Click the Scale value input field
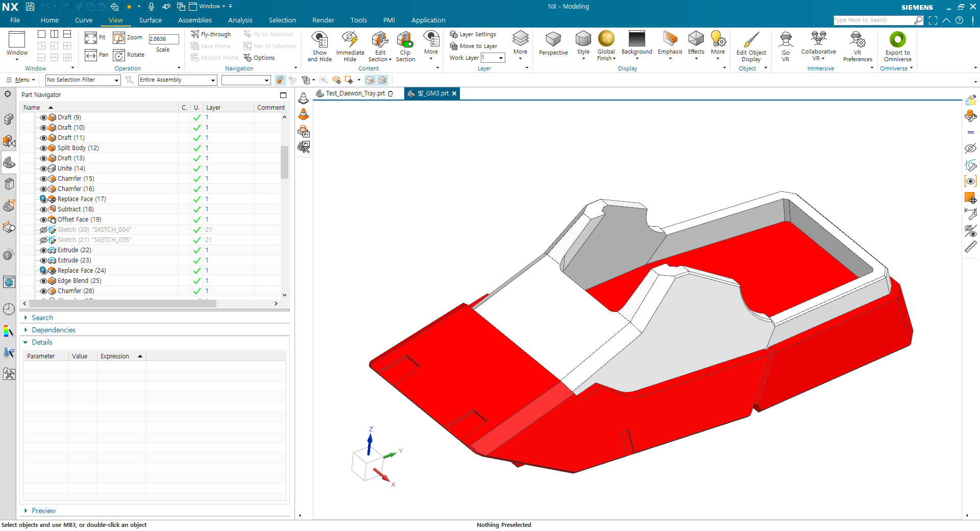The image size is (980, 531). coord(163,39)
